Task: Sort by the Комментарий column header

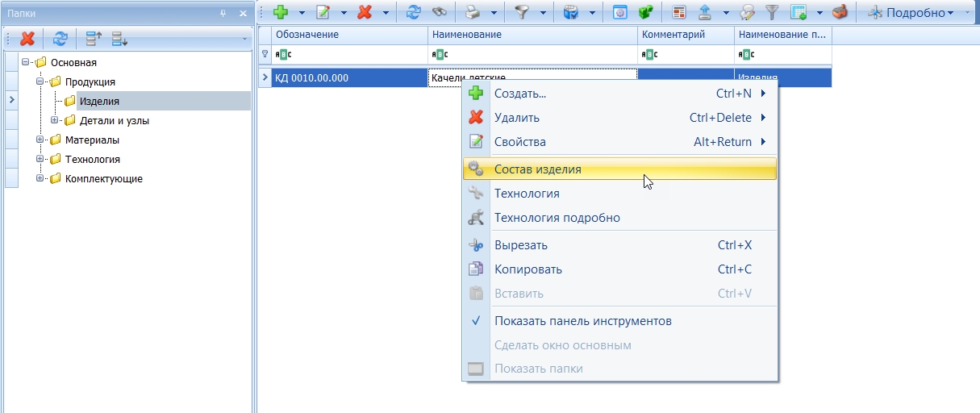Action: point(686,35)
